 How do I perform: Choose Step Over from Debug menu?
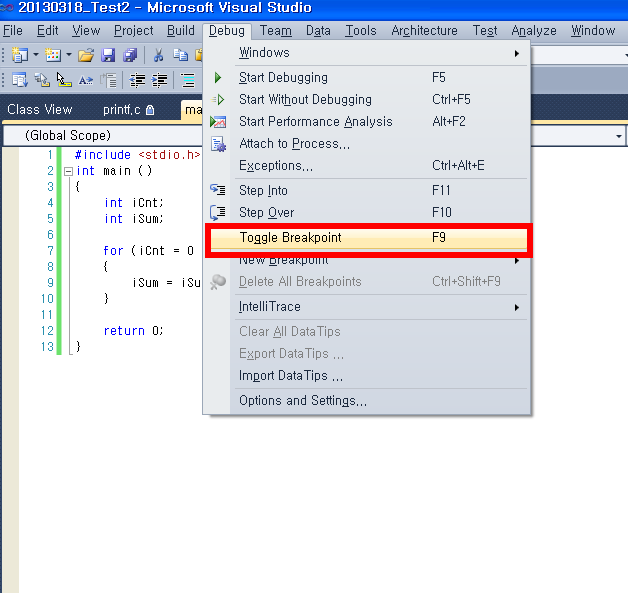368,212
